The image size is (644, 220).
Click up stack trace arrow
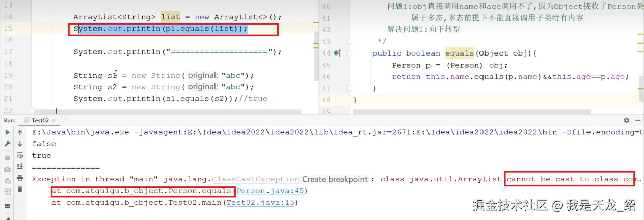coord(20,132)
